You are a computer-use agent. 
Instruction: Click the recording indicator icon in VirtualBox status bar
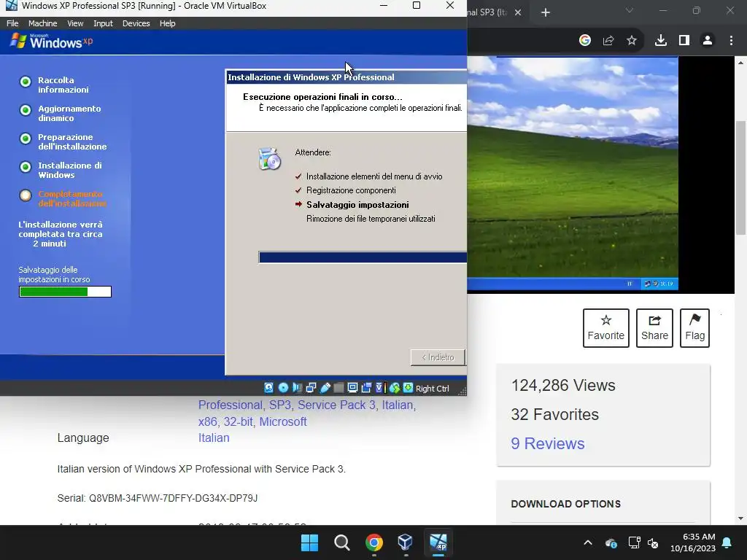(366, 388)
